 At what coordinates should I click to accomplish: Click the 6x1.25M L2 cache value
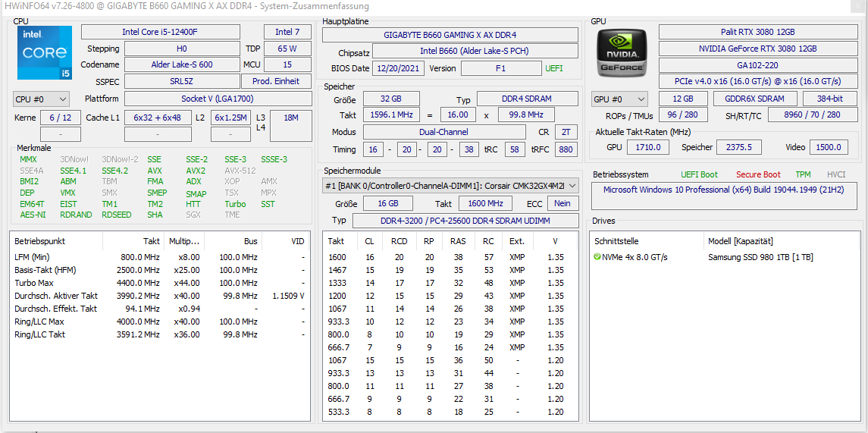point(231,118)
